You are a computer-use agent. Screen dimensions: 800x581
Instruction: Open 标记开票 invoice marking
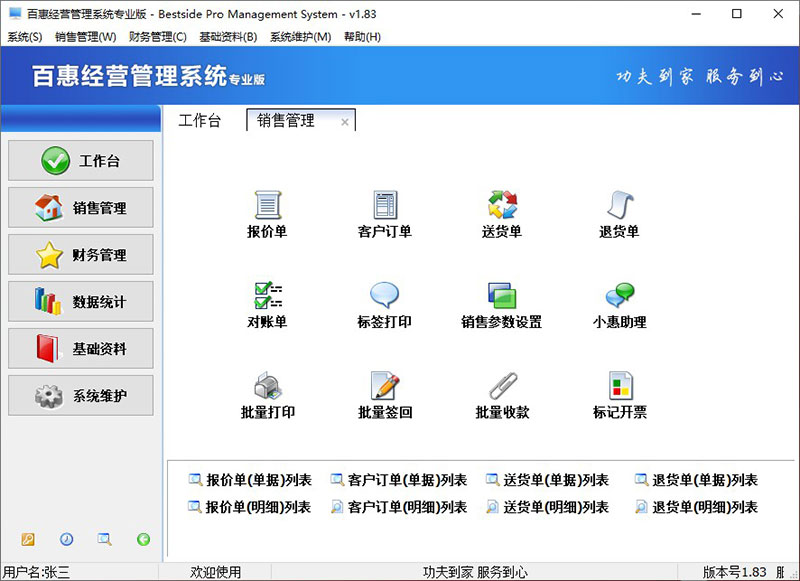point(619,395)
